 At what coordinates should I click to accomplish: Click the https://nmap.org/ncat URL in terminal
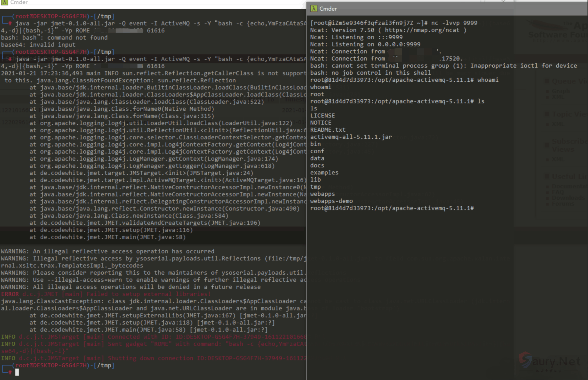tap(422, 30)
